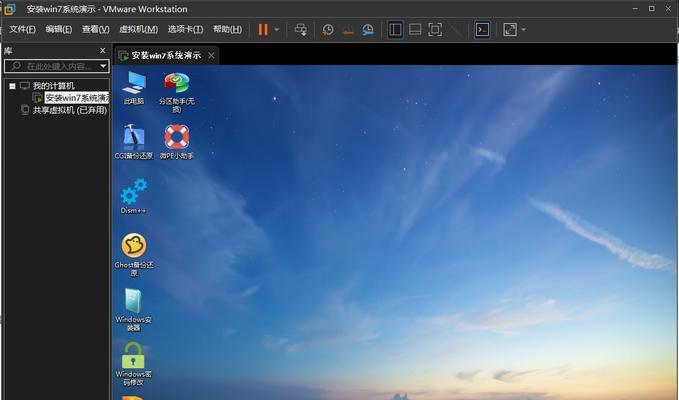Toggle the library sidebar view icon

[x=395, y=29]
